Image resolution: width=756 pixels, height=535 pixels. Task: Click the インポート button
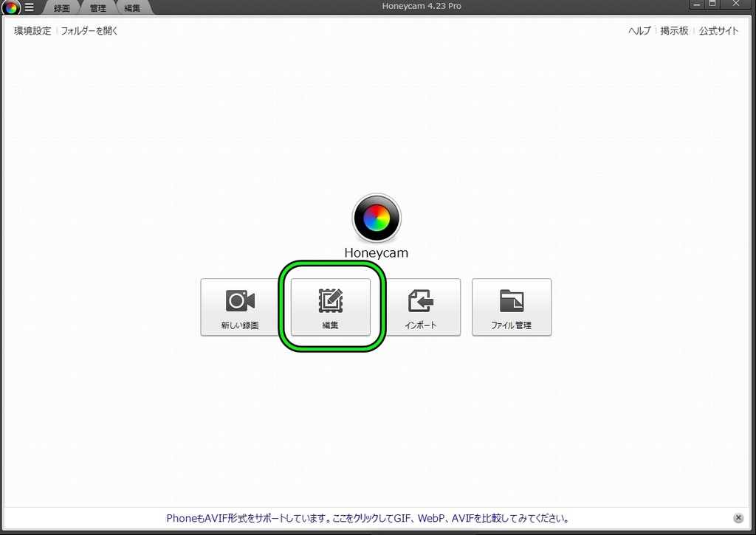[421, 307]
